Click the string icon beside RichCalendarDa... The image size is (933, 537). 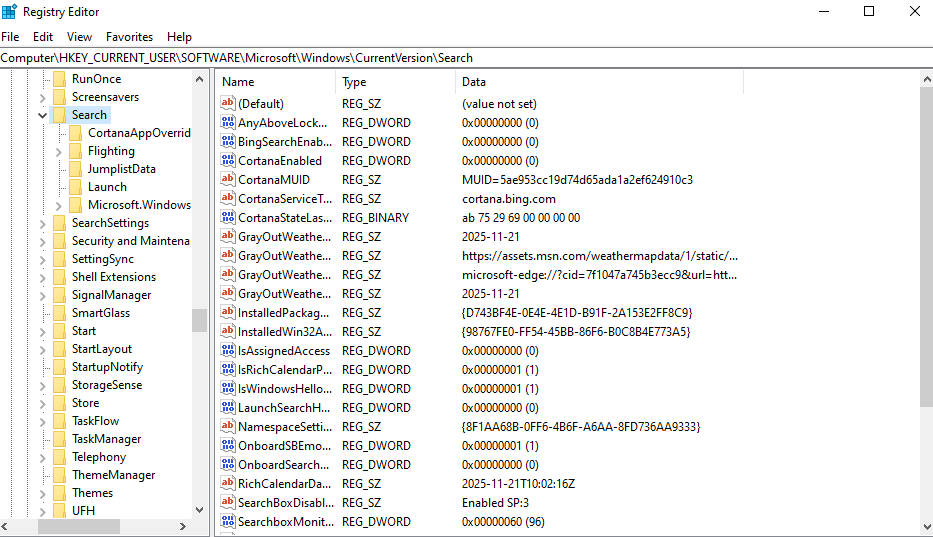227,483
